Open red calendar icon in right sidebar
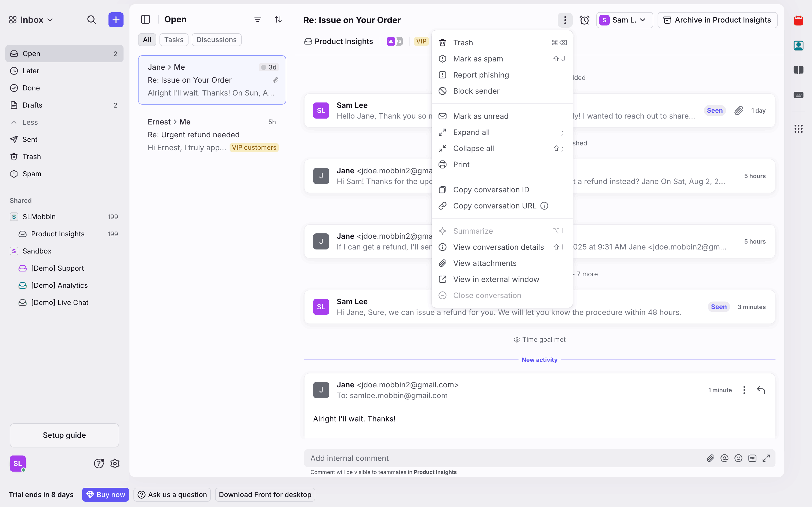The height and width of the screenshot is (507, 812). (x=798, y=21)
